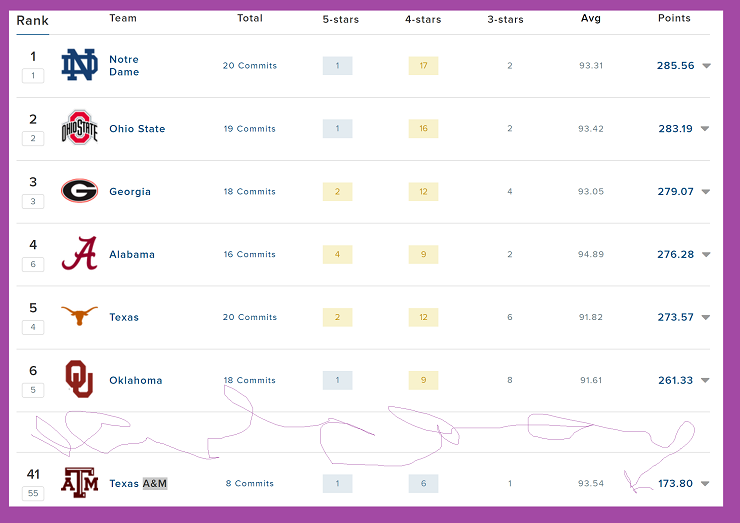Click the Notre Dame team logo
The image size is (740, 523).
[x=80, y=66]
